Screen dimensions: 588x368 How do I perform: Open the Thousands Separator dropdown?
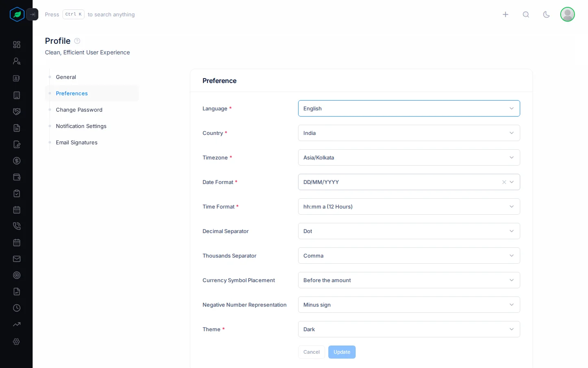(x=409, y=256)
